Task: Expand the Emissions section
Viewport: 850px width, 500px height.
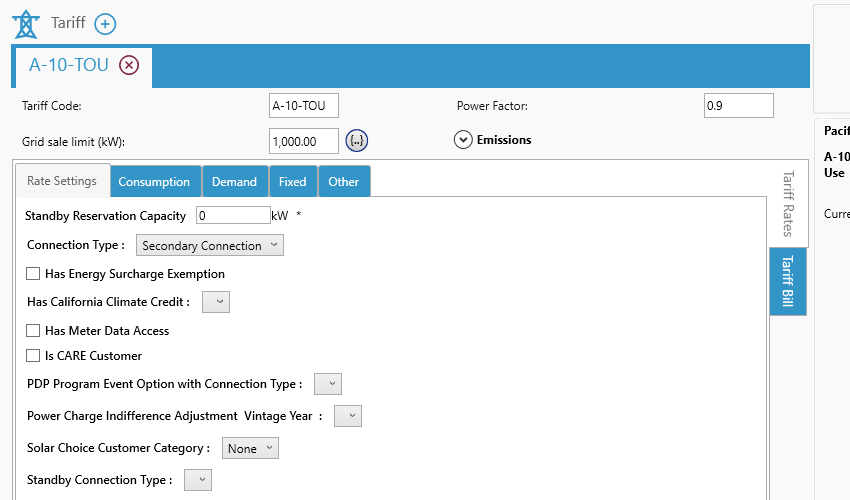Action: (463, 140)
